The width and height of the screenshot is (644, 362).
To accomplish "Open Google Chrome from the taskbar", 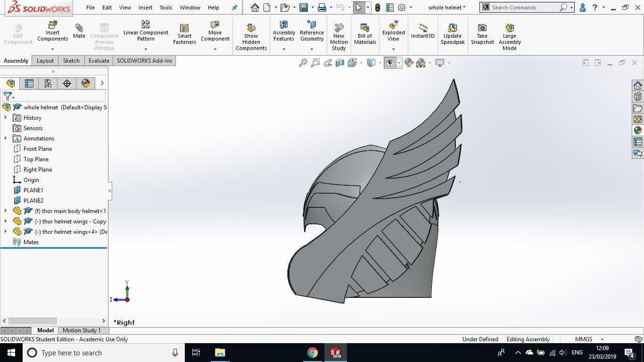I will (312, 353).
